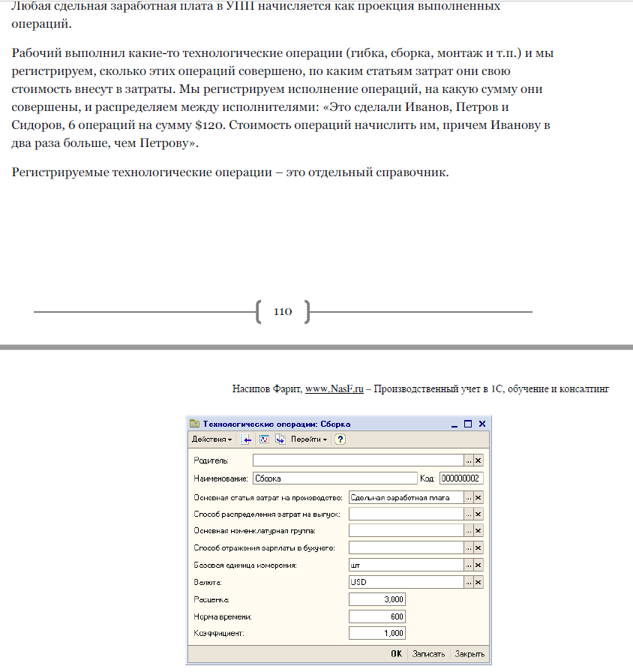Image resolution: width=633 pixels, height=672 pixels.
Task: Click the re-read (refresh) toolbar icon
Action: point(264,439)
